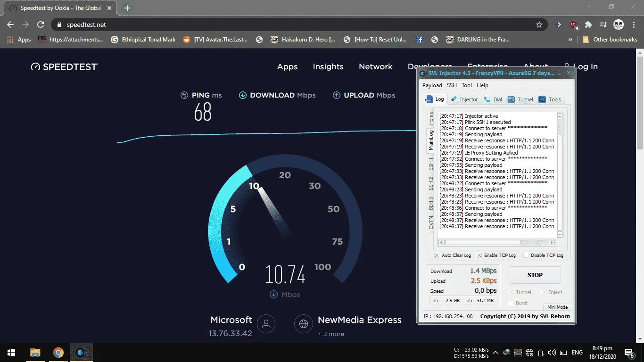Viewport: 644px width, 362px height.
Task: Toggle the Enable TCP Log checkbox
Action: click(x=479, y=255)
